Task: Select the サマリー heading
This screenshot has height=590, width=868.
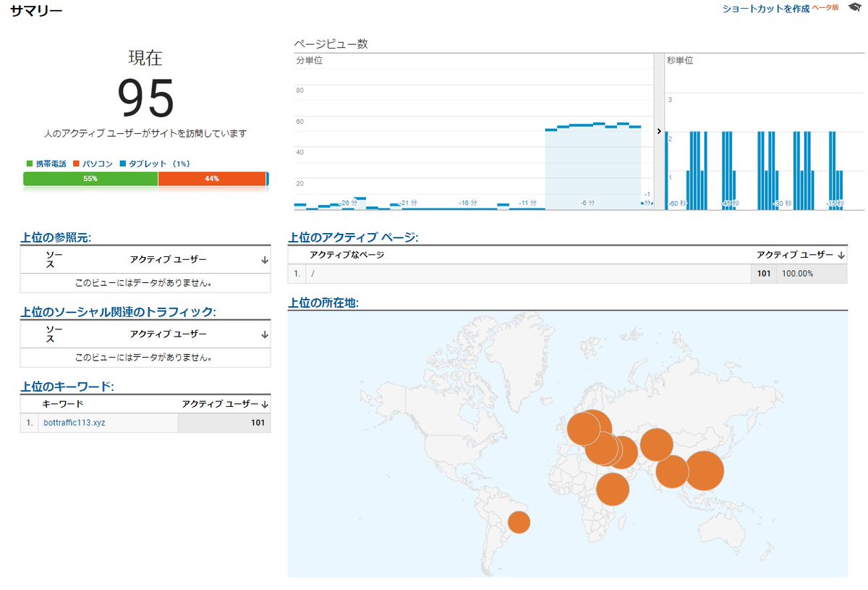Action: click(x=35, y=11)
